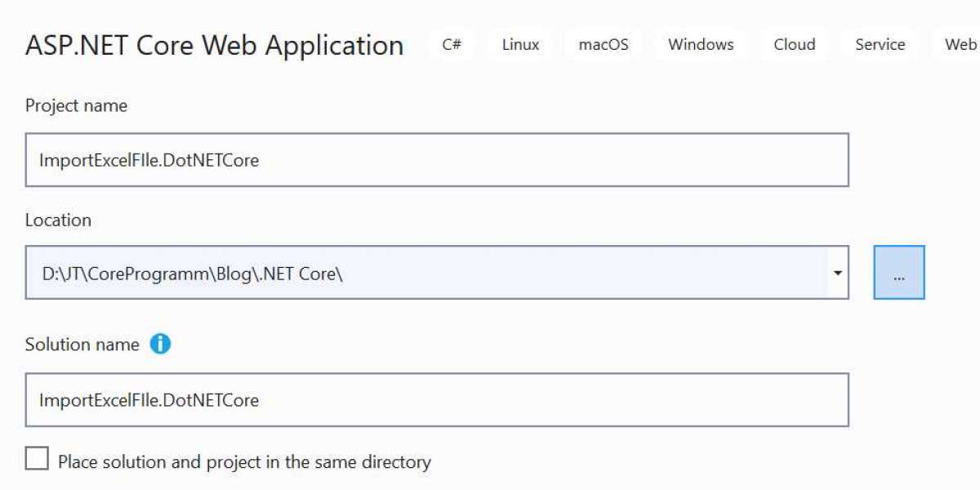Image resolution: width=980 pixels, height=490 pixels.
Task: Click into the Project name field
Action: coord(437,160)
